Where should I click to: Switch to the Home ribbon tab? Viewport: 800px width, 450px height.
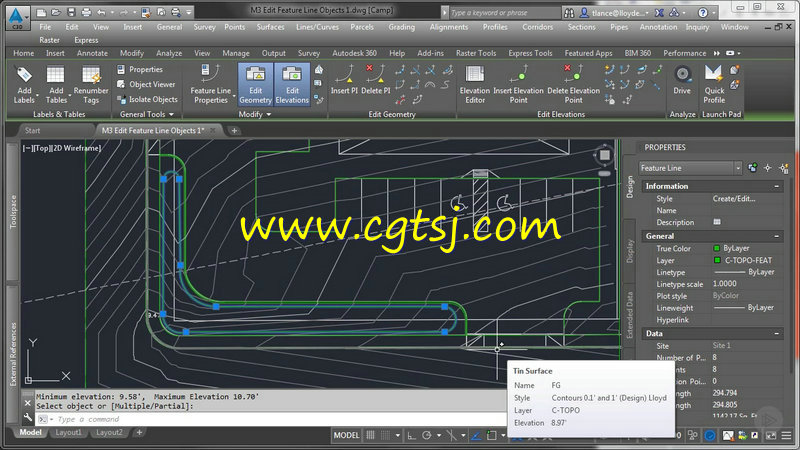click(x=23, y=53)
